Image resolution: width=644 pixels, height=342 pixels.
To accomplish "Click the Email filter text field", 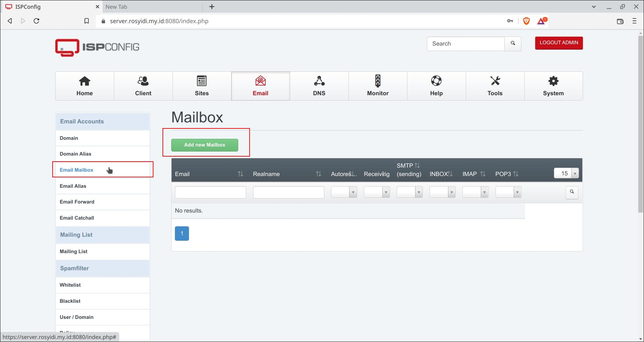I will click(210, 192).
